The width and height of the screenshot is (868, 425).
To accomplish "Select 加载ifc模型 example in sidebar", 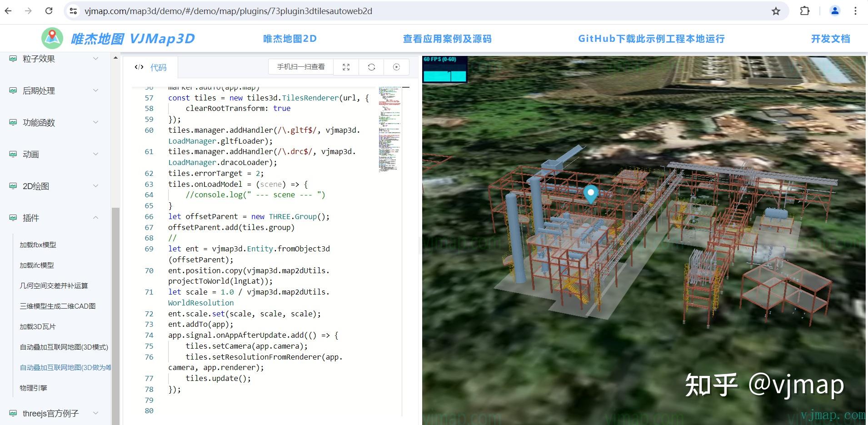I will click(x=36, y=265).
